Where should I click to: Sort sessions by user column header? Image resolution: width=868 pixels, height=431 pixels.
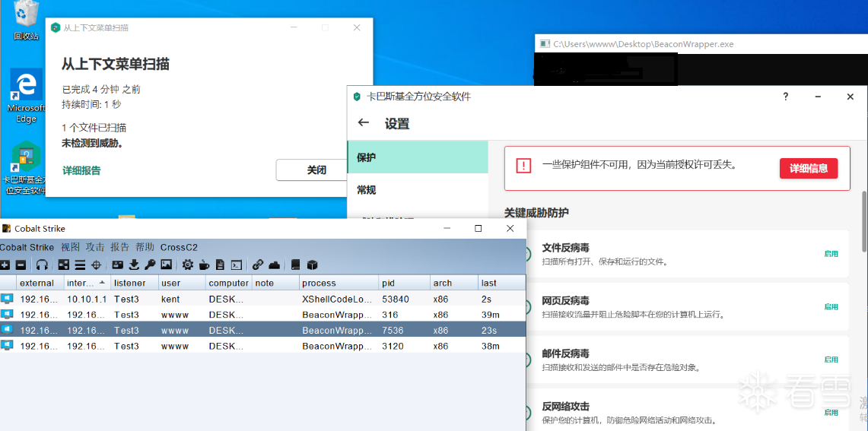click(x=182, y=283)
